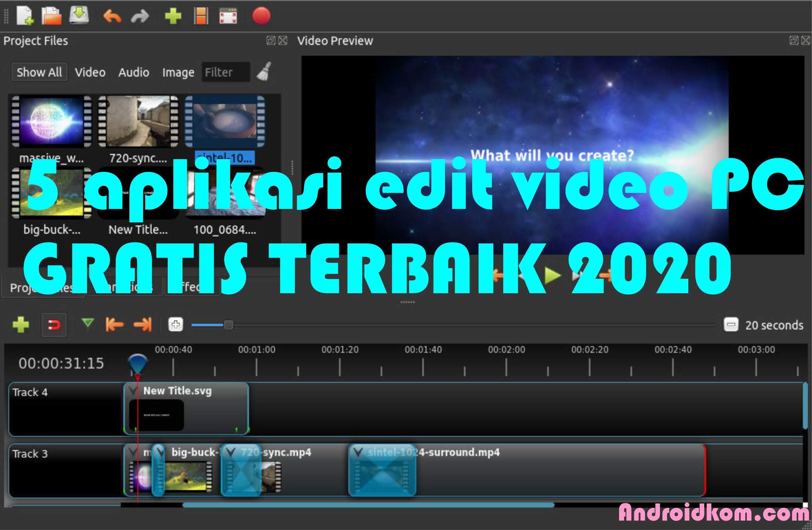Add a new track with the green plus icon
812x530 pixels.
[x=22, y=324]
